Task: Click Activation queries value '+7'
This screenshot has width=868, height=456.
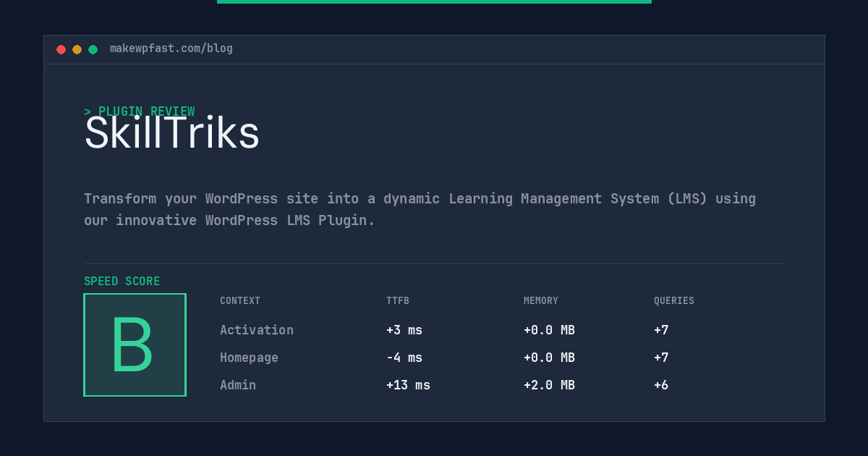Action: pyautogui.click(x=661, y=330)
